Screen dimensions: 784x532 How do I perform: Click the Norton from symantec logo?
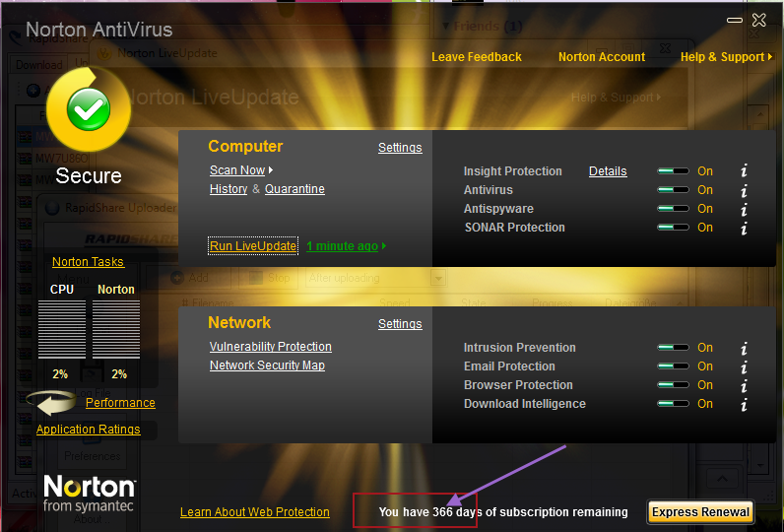89,493
